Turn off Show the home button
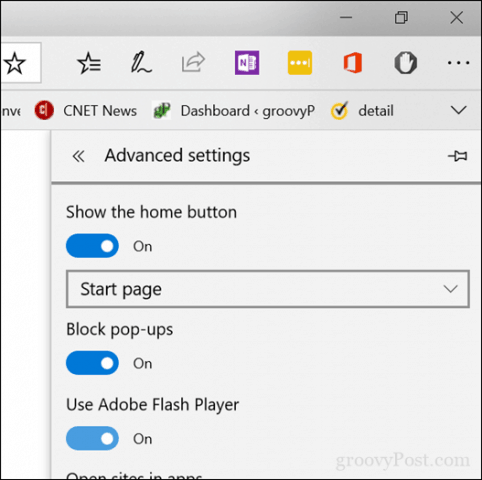 (92, 246)
